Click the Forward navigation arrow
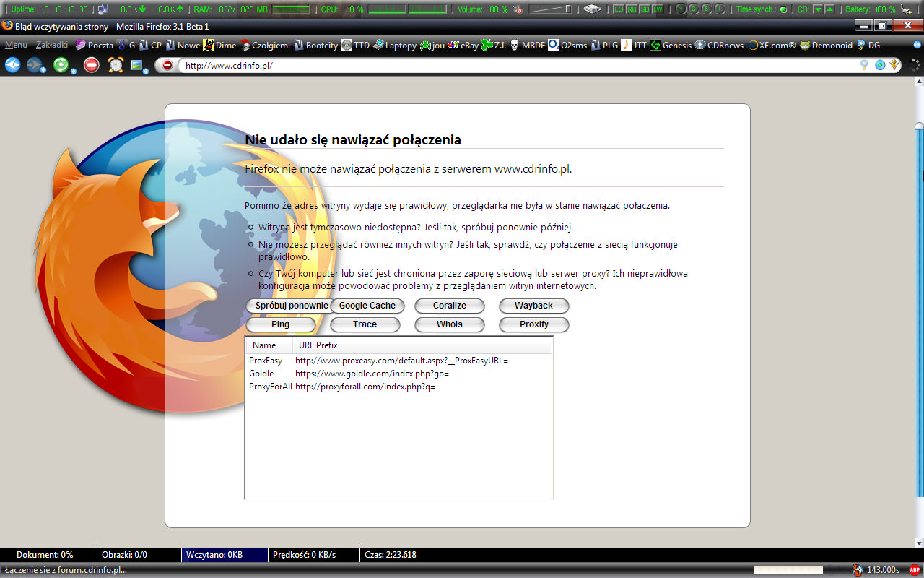The image size is (924, 578). 33,65
